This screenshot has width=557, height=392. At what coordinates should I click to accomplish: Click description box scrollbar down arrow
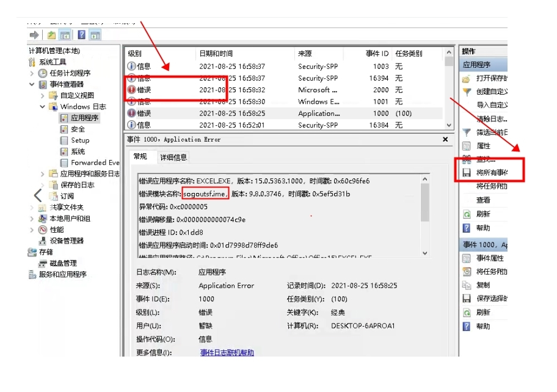pyautogui.click(x=425, y=253)
